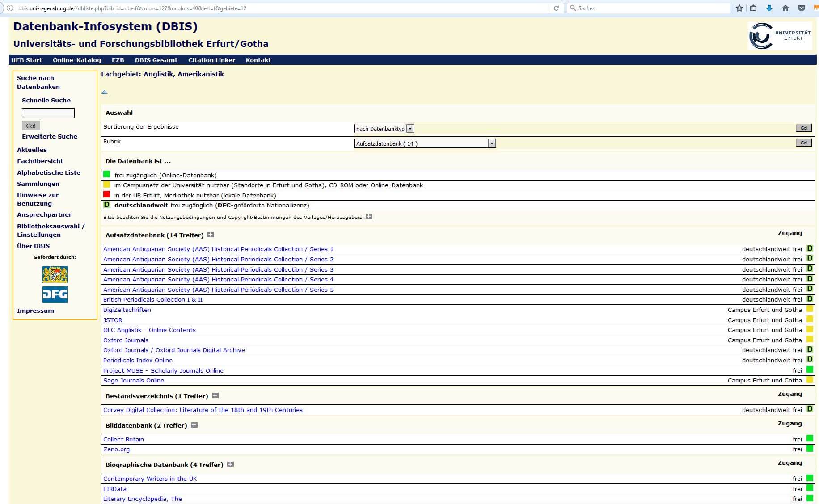This screenshot has height=504, width=819.
Task: Click the small blue up-arrow triangle
Action: [x=105, y=92]
